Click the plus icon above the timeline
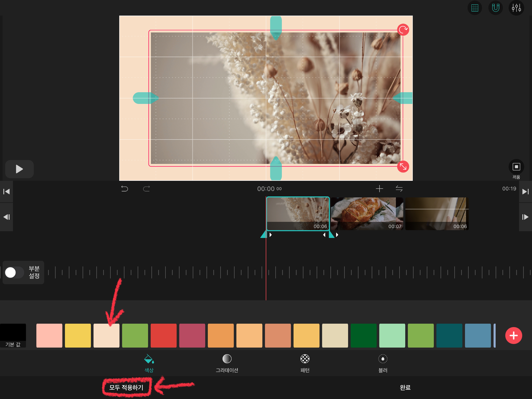 [x=379, y=189]
